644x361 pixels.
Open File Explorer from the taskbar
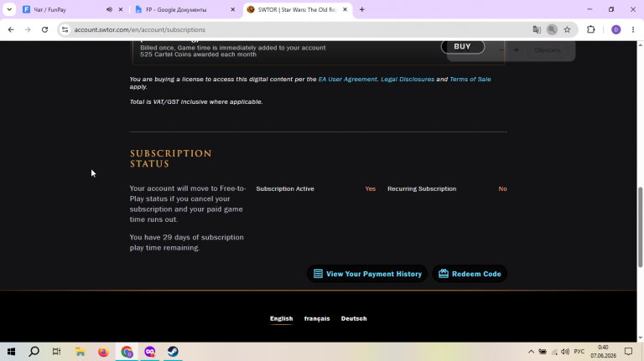[x=80, y=352]
